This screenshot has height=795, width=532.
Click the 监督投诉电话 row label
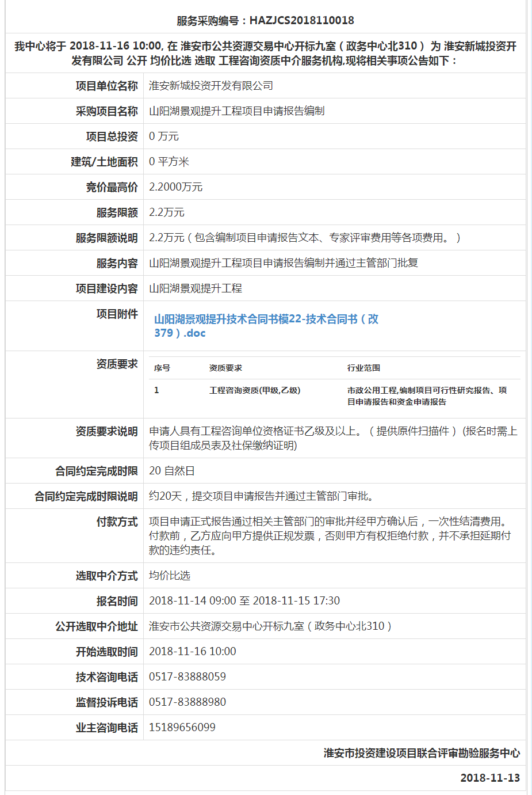coord(107,702)
